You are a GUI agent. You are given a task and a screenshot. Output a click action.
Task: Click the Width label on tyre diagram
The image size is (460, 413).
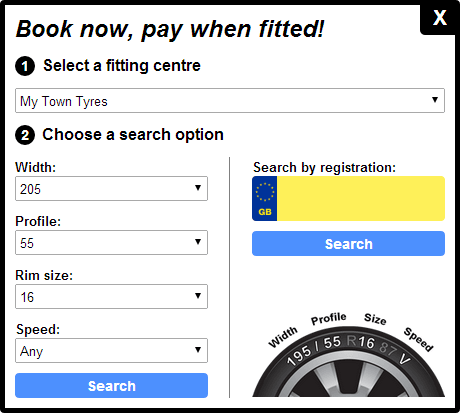coord(283,337)
